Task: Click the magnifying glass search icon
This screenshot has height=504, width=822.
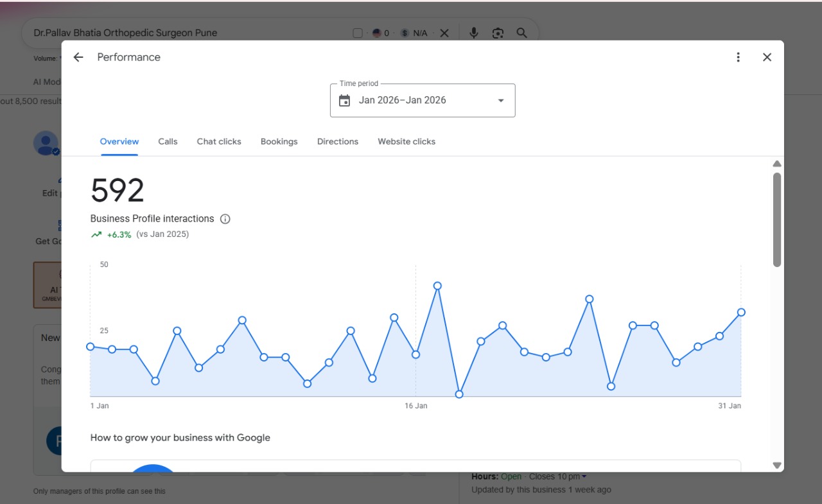Action: 521,33
